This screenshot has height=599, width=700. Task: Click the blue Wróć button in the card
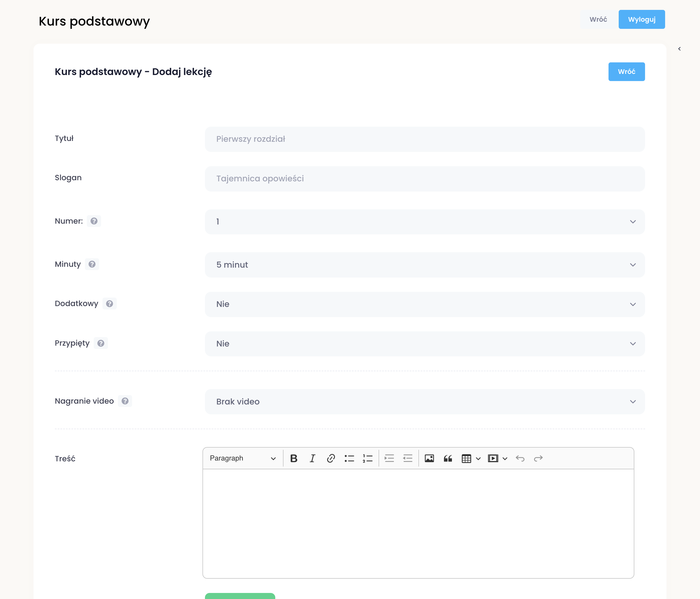pos(626,72)
